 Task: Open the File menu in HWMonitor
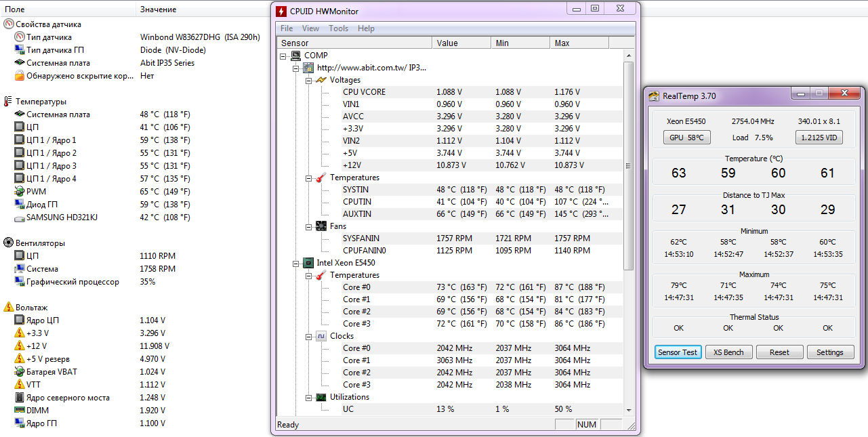(x=287, y=28)
